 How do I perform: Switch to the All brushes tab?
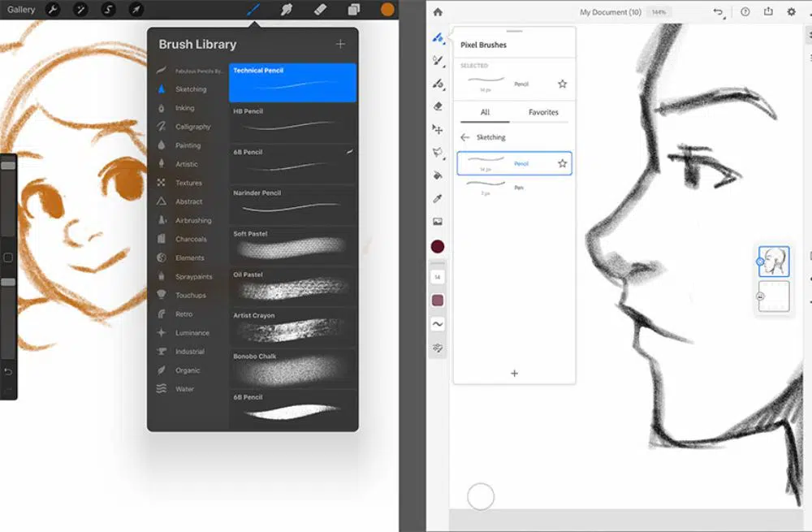click(x=485, y=112)
